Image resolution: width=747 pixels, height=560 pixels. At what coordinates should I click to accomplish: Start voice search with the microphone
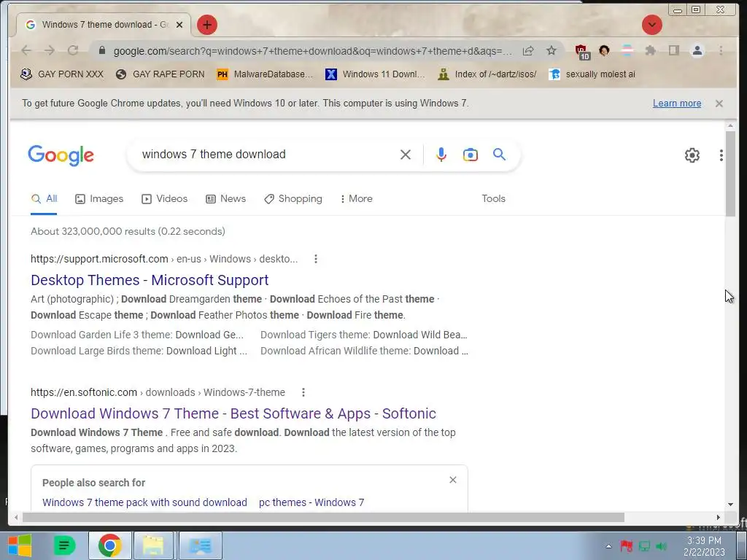pos(441,155)
